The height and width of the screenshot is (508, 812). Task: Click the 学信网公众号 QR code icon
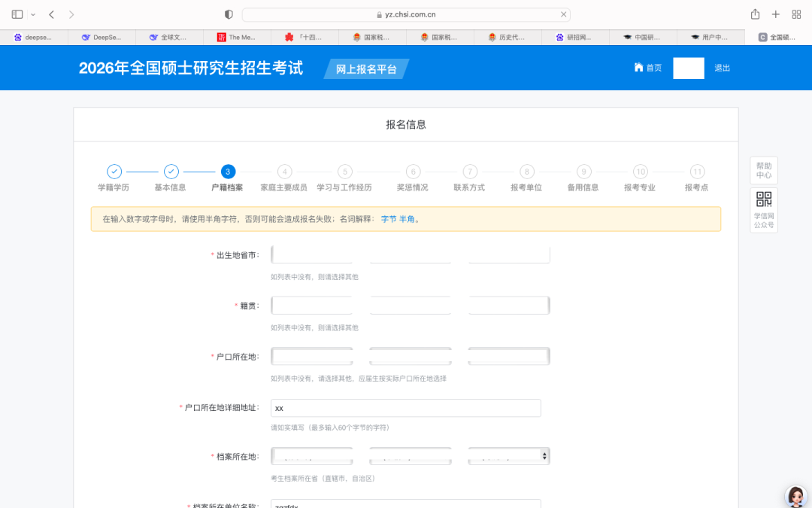[x=764, y=199]
